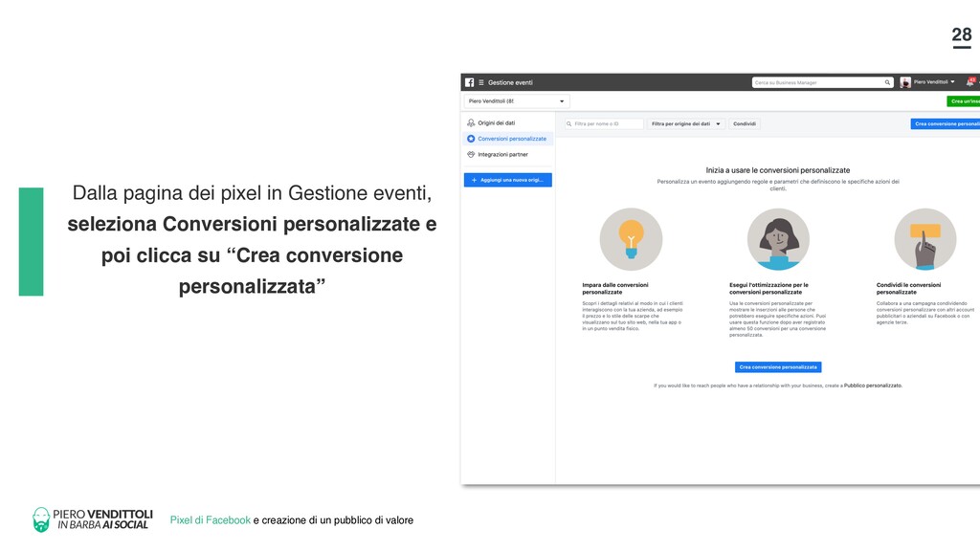
Task: Click the top-right Crea conversione personalizzata button
Action: [945, 123]
